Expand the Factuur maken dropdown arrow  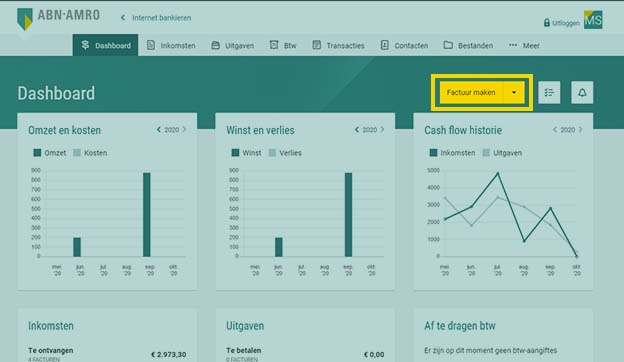pos(514,92)
